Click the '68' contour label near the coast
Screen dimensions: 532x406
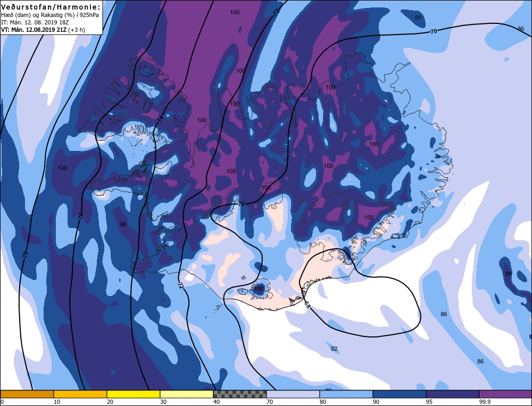(x=306, y=304)
